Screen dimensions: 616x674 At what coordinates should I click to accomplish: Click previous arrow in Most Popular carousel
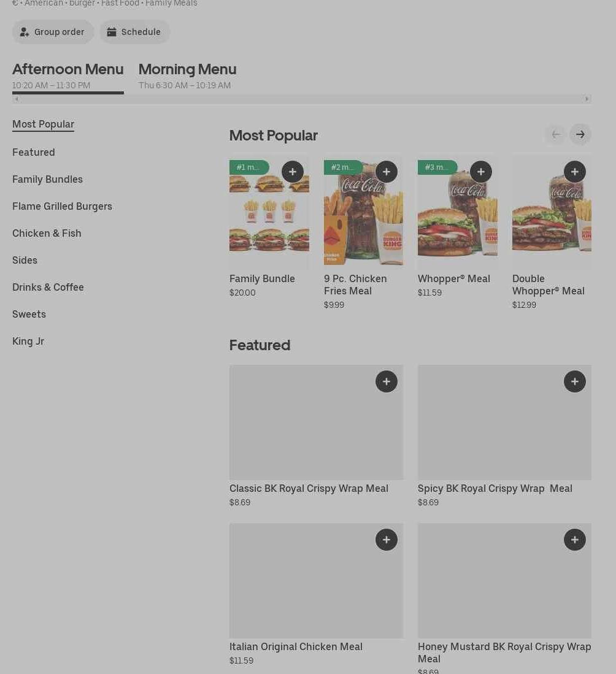(555, 134)
